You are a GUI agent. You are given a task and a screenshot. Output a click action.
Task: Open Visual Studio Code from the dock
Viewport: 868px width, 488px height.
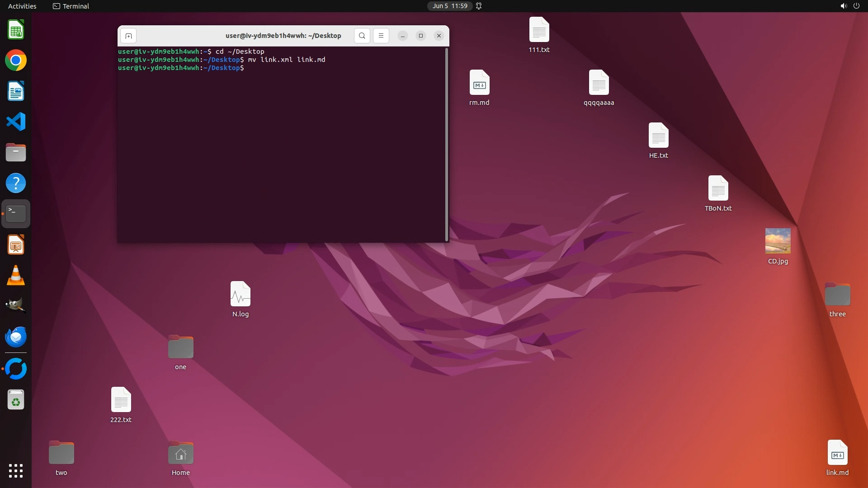tap(16, 122)
